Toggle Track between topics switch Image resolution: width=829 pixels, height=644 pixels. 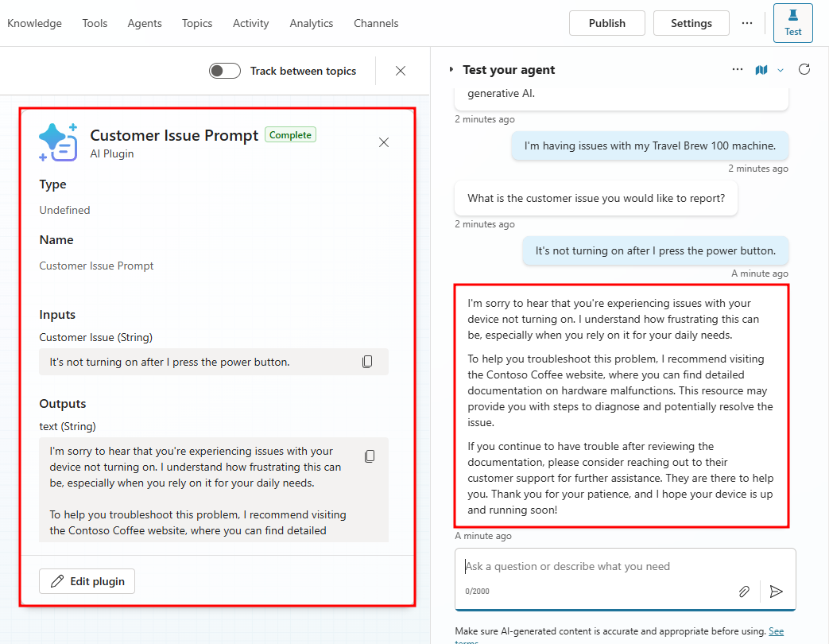click(x=225, y=71)
